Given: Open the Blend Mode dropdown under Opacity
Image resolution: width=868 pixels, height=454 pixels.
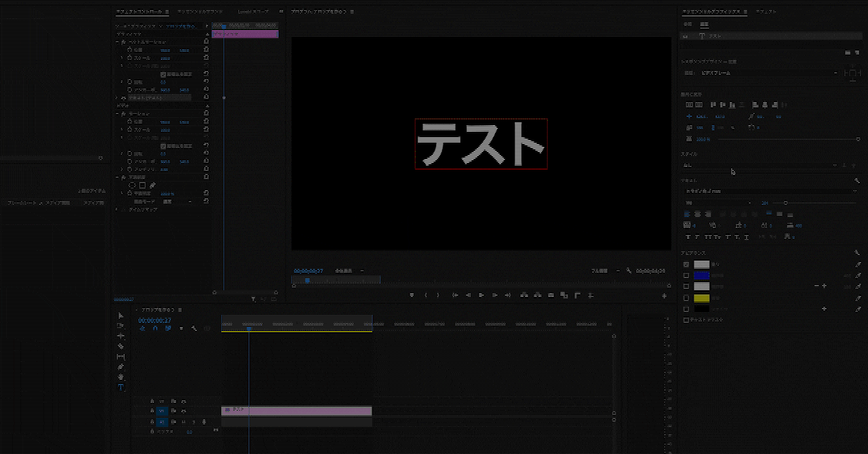Looking at the screenshot, I should [x=178, y=201].
